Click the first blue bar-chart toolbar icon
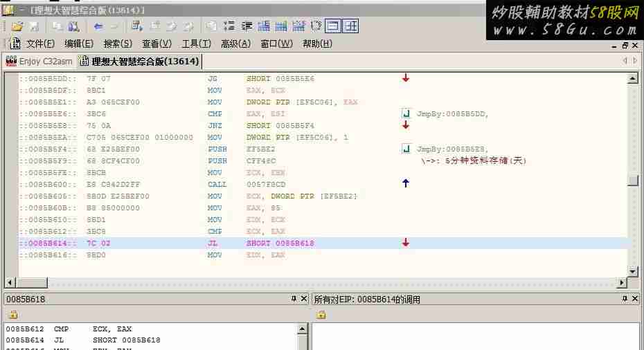The width and height of the screenshot is (644, 350). tap(264, 26)
